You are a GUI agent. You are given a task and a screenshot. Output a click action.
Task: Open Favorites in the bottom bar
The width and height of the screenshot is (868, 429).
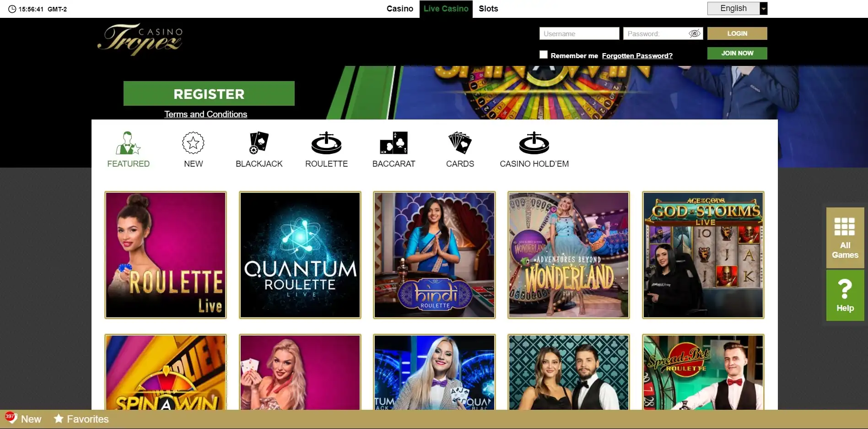(81, 419)
